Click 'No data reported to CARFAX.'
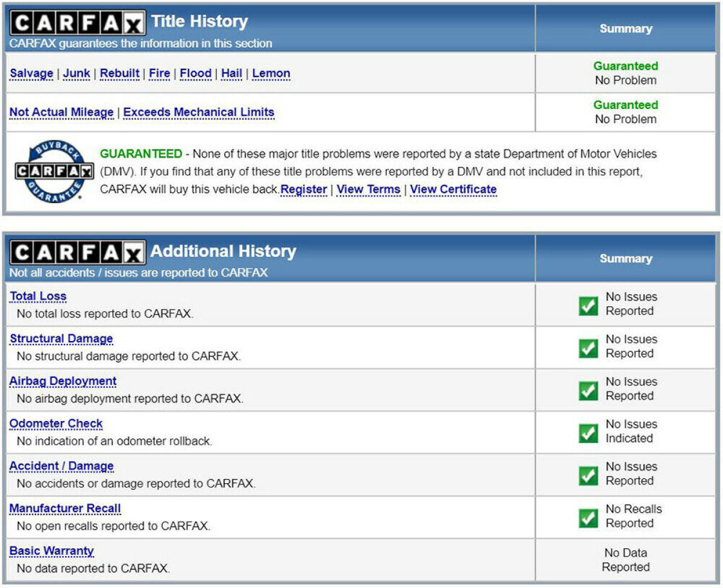Image resolution: width=723 pixels, height=588 pixels. click(93, 568)
